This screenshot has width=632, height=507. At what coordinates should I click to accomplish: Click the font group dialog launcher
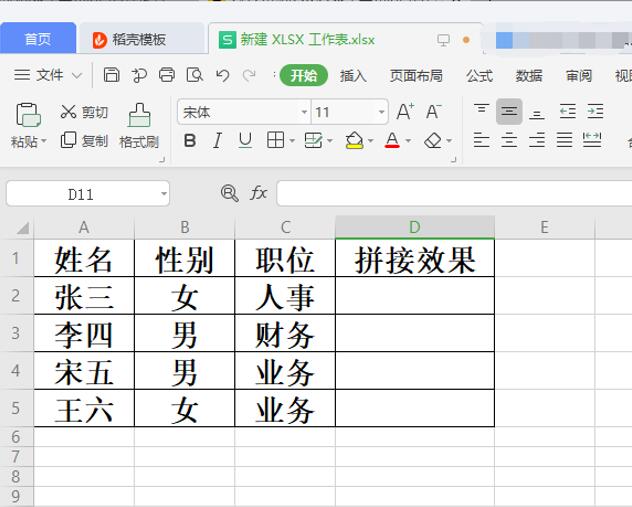[453, 160]
